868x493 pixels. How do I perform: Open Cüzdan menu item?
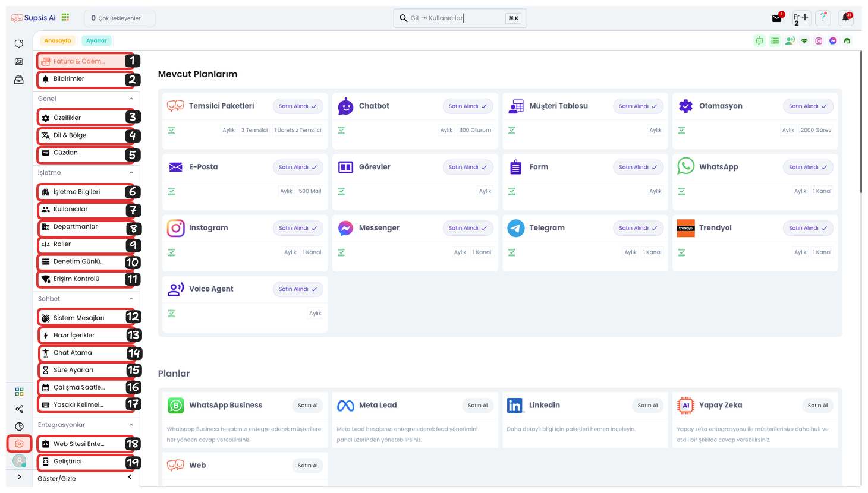click(x=87, y=153)
